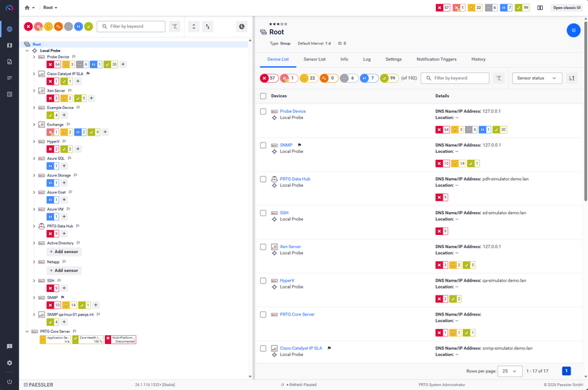Open the Rows per page 25 dropdown

(x=509, y=371)
